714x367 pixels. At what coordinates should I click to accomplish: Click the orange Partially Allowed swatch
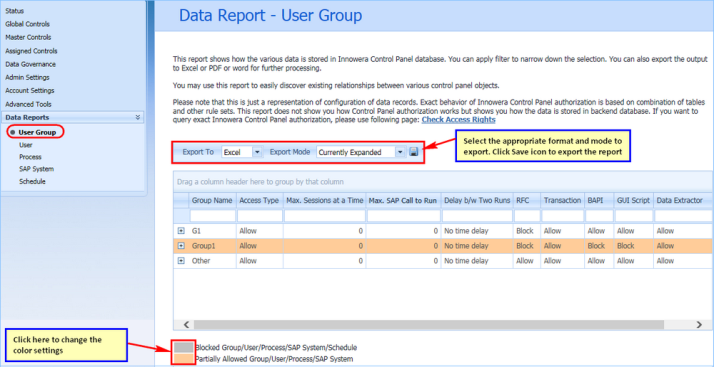click(184, 359)
